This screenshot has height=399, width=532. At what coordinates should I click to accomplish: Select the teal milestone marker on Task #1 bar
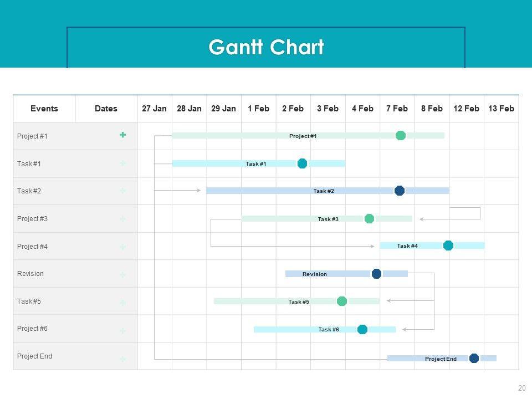[302, 163]
